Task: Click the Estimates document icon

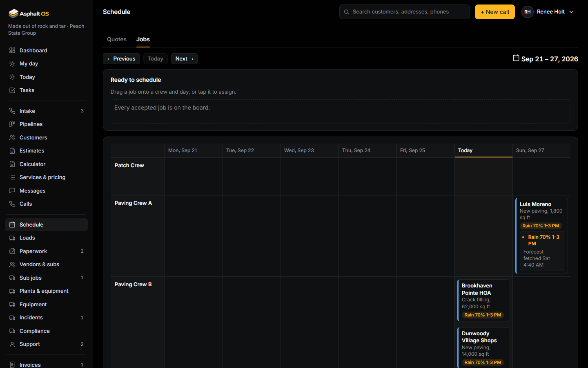Action: tap(12, 151)
